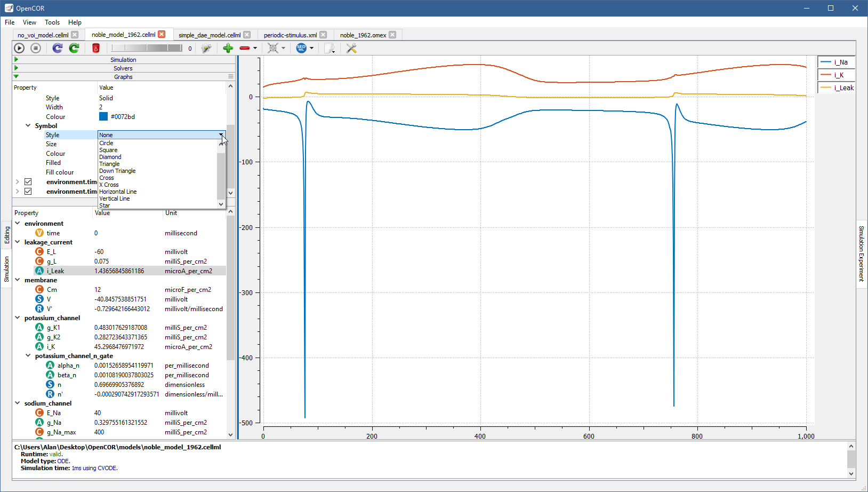Reset model parameters with blue arrow icon

coord(58,48)
